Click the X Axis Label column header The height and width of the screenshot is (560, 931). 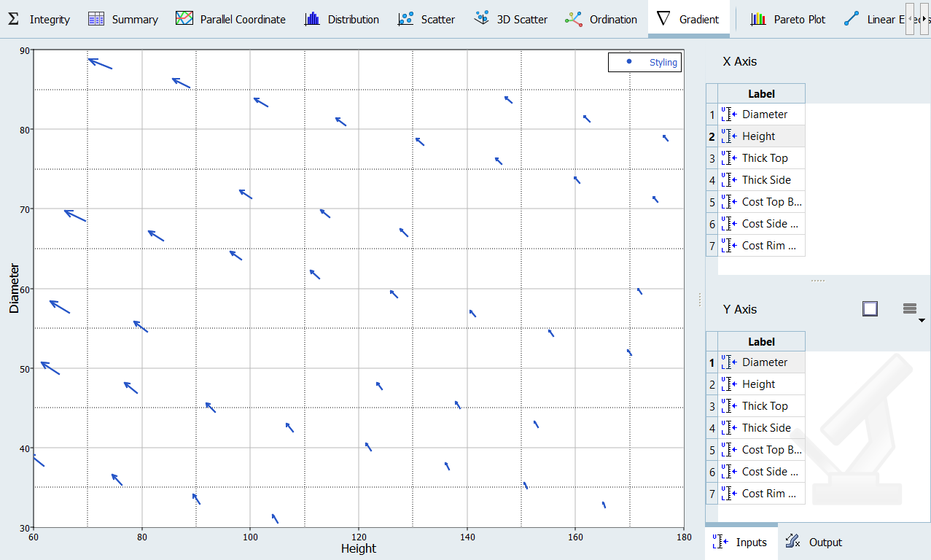tap(761, 93)
